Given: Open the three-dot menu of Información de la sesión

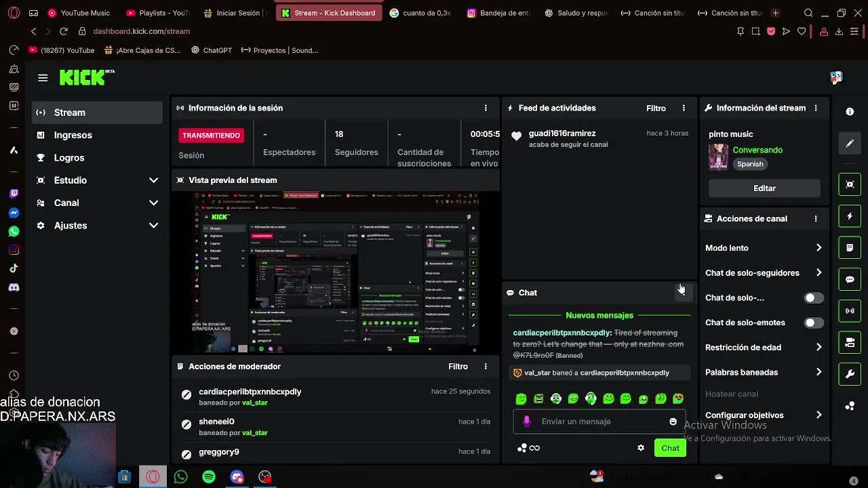Looking at the screenshot, I should 486,108.
